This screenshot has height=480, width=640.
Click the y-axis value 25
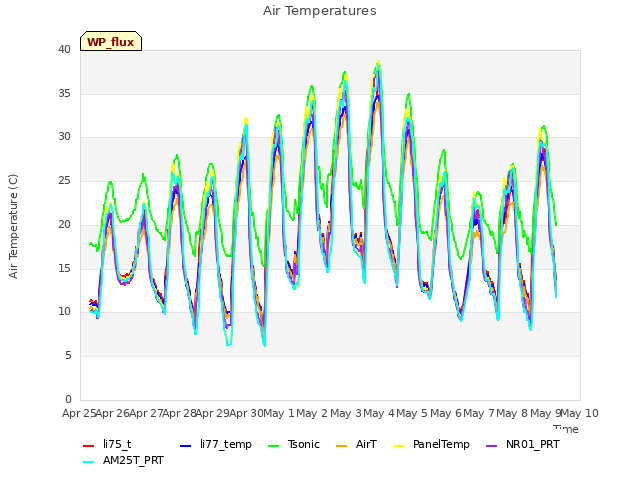(64, 180)
